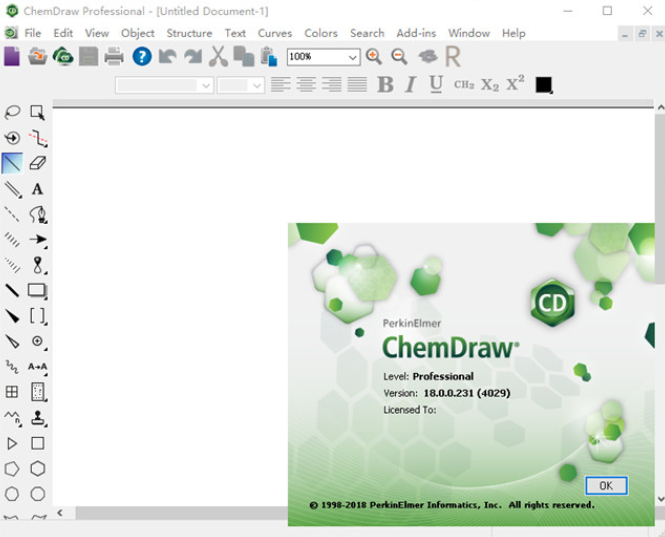This screenshot has height=537, width=665.
Task: Open the font size dropdown
Action: coord(257,86)
